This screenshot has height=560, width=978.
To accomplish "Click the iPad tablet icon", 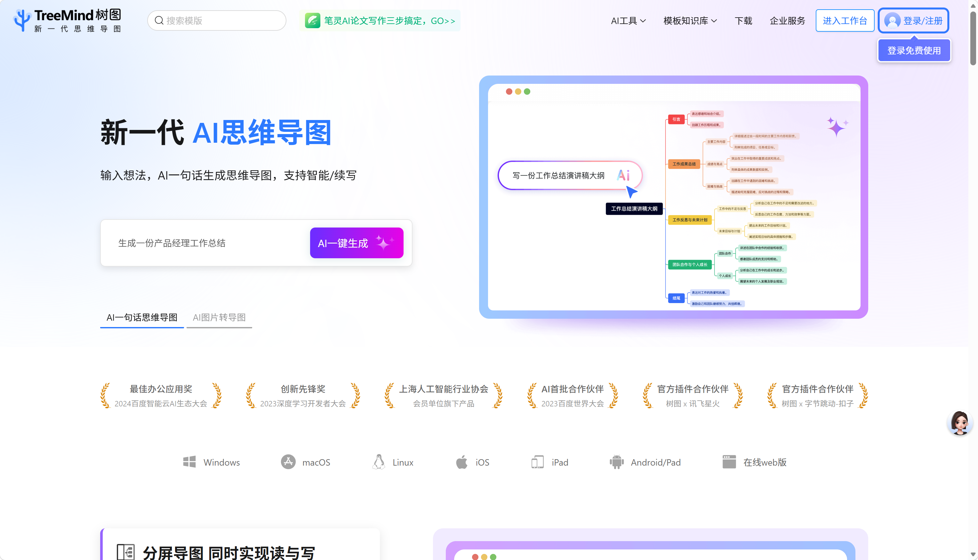I will click(537, 461).
